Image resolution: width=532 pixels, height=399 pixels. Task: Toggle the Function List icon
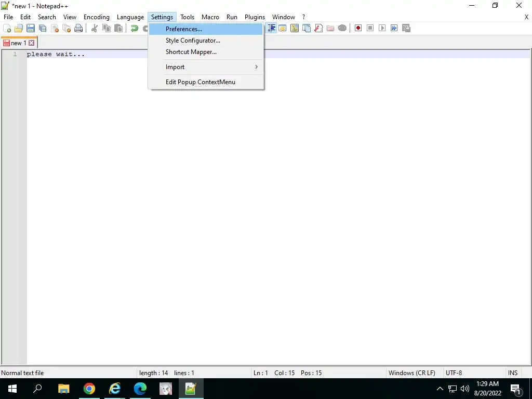(318, 28)
